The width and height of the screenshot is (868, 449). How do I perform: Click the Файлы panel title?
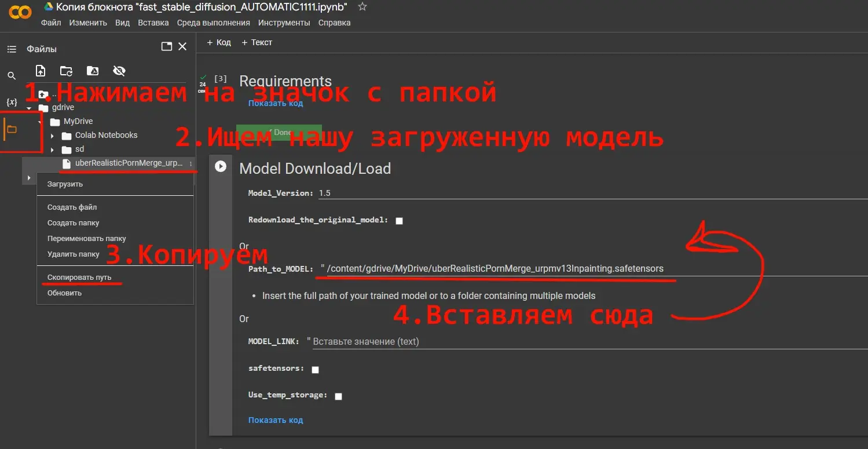42,49
